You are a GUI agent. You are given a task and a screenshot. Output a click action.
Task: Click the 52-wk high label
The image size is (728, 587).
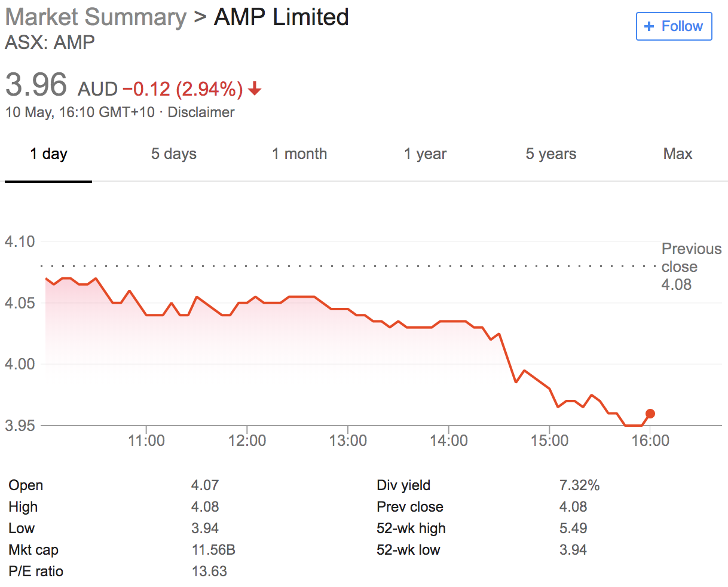click(411, 528)
